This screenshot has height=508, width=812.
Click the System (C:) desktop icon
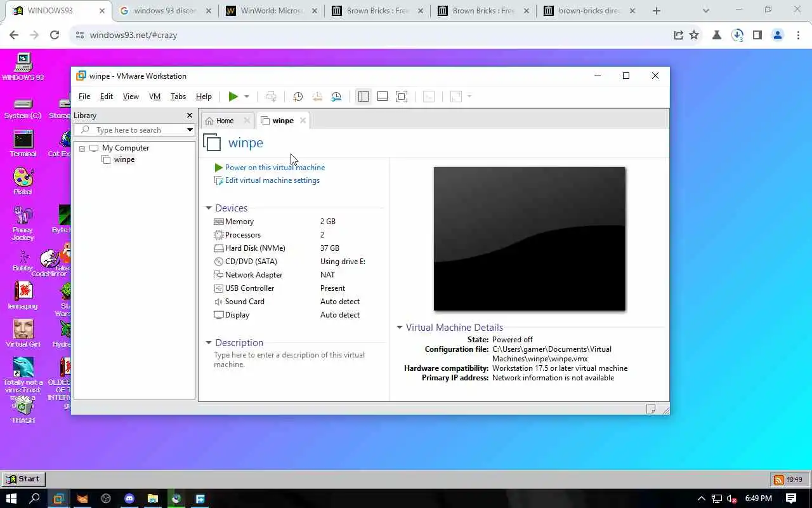point(23,109)
